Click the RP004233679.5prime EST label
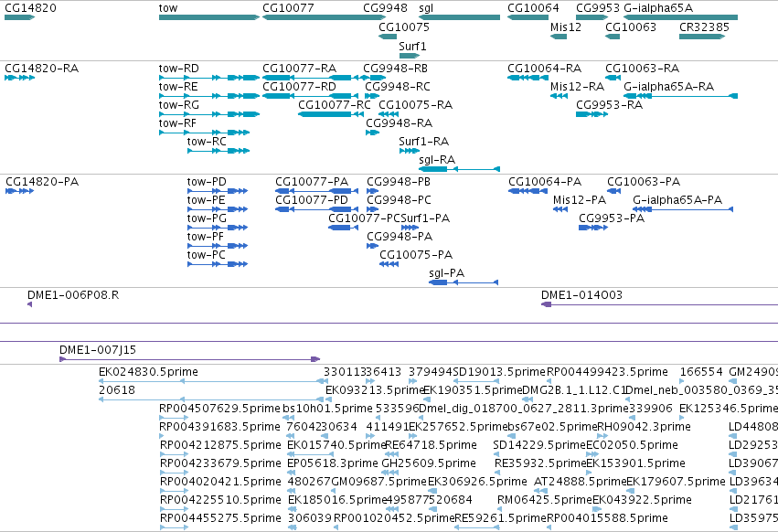778x532 pixels. (x=220, y=463)
